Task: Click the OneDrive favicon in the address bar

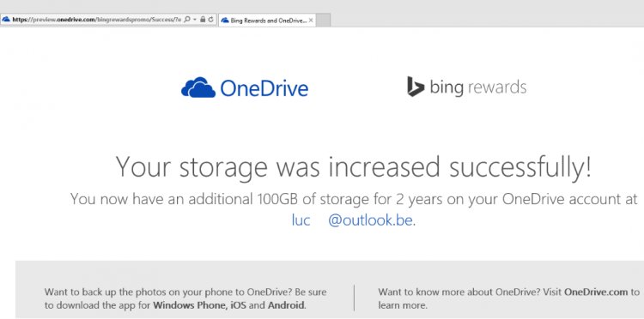Action: (6, 19)
